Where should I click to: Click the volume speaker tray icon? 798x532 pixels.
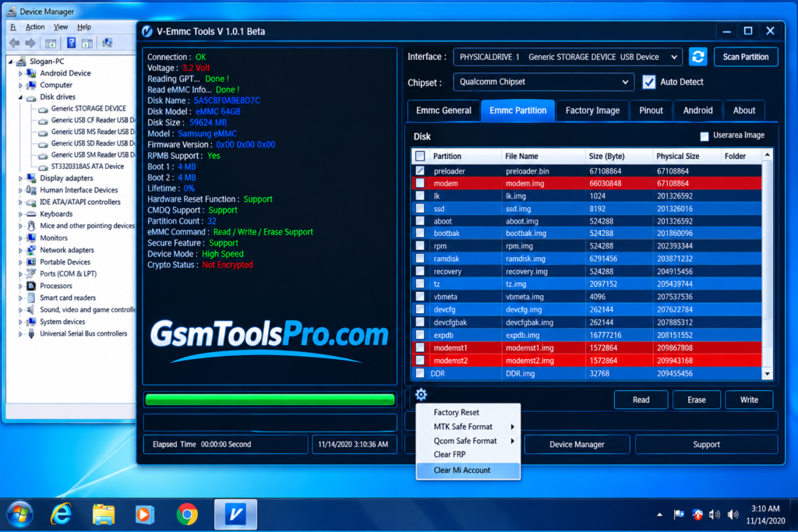(733, 515)
